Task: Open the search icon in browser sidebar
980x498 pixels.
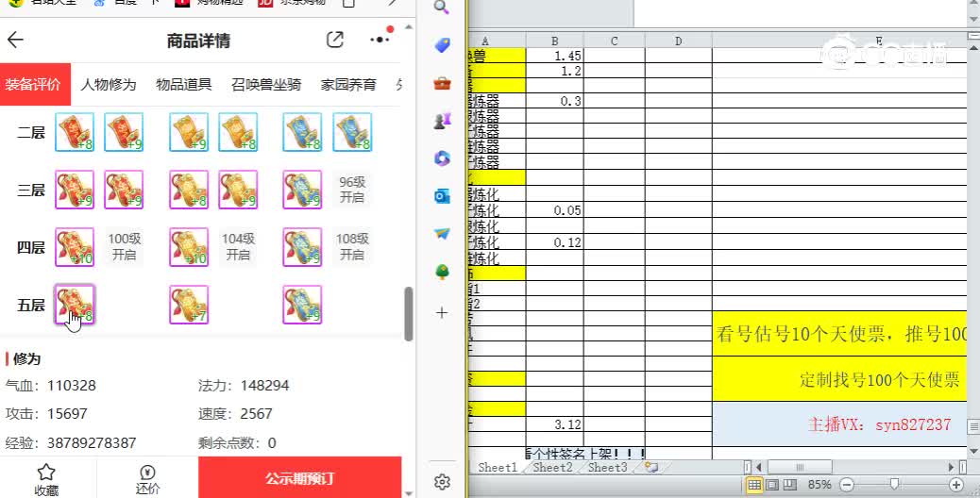Action: [x=442, y=8]
